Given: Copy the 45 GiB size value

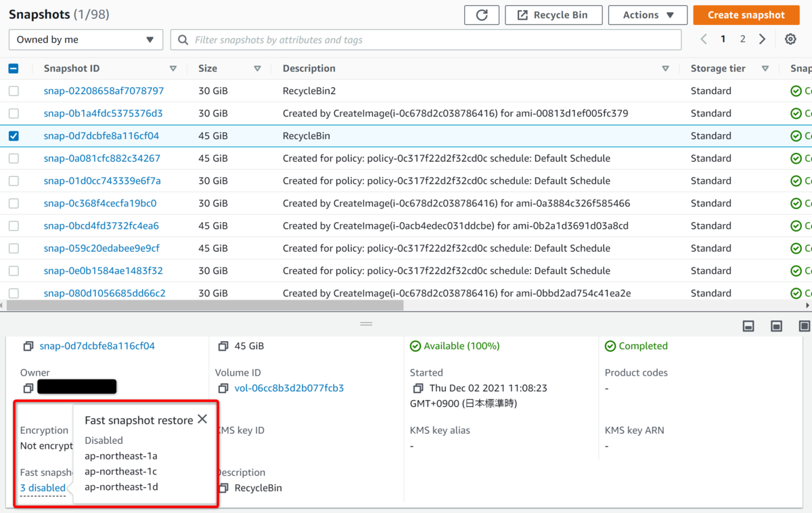Looking at the screenshot, I should coord(223,347).
